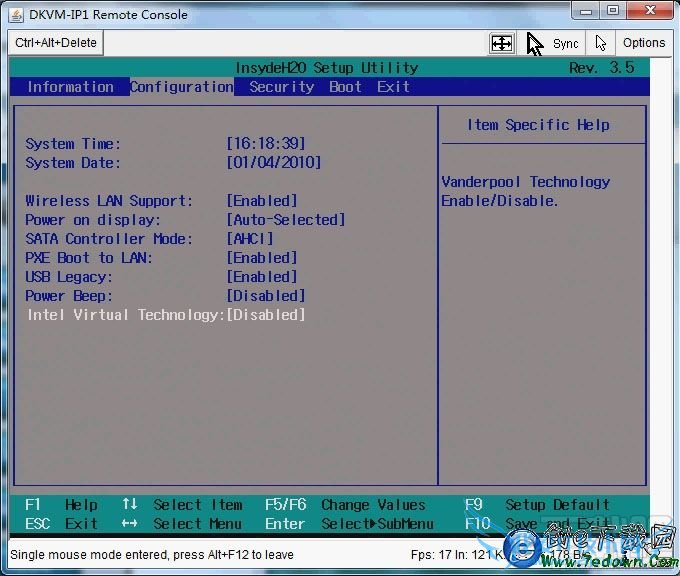Select the Configuration tab
Image resolution: width=680 pixels, height=576 pixels.
click(x=182, y=87)
